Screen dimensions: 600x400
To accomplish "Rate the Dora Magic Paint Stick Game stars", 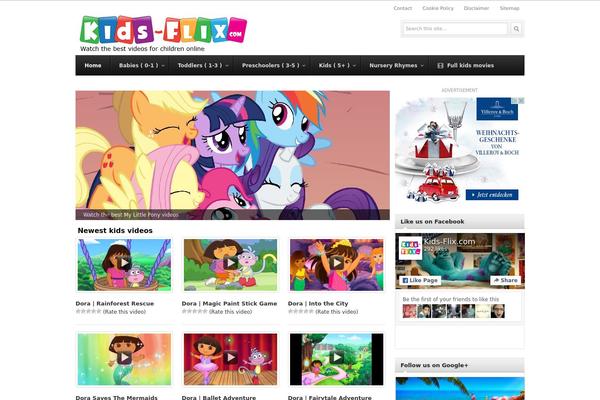I will pos(194,312).
